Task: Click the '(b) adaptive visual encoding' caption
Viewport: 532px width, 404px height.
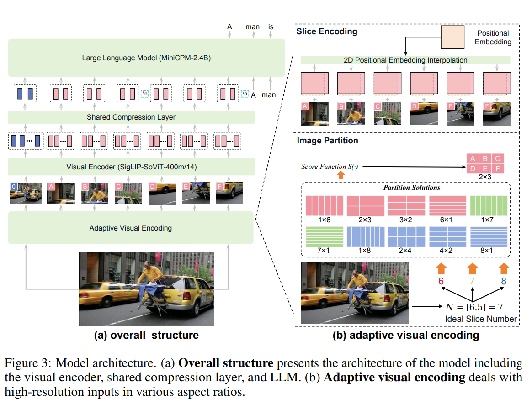Action: [x=406, y=335]
